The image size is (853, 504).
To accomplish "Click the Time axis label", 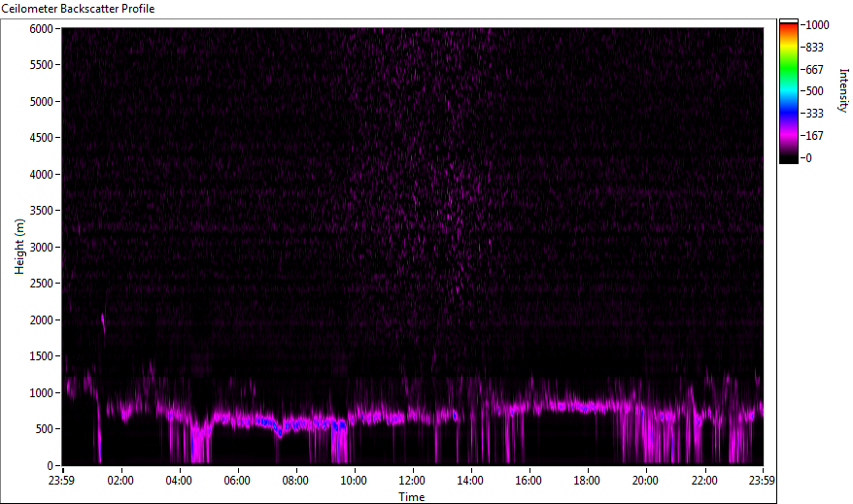I will (411, 497).
